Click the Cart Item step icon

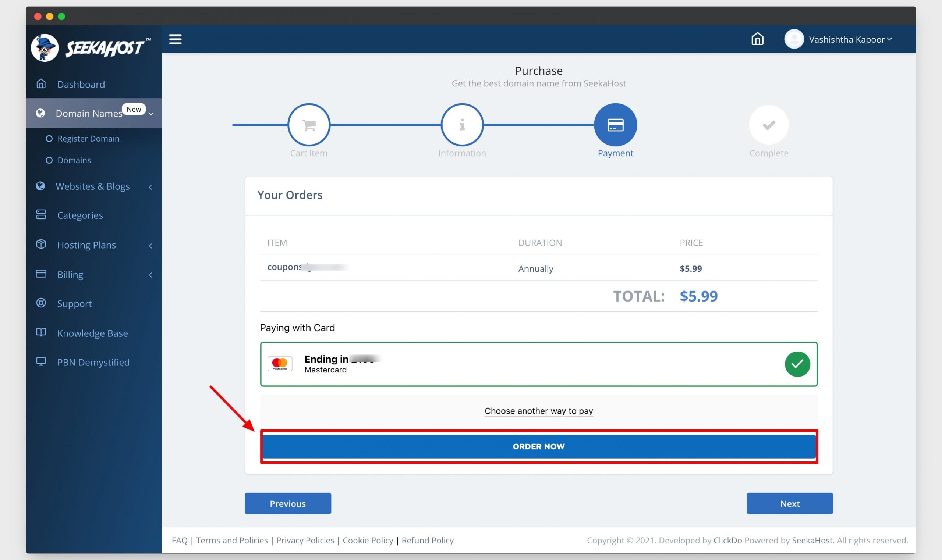point(309,125)
